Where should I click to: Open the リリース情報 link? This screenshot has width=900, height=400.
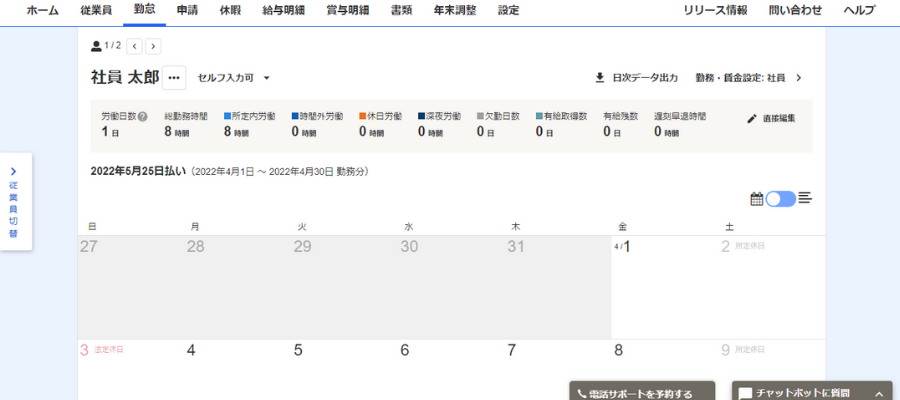coord(715,11)
